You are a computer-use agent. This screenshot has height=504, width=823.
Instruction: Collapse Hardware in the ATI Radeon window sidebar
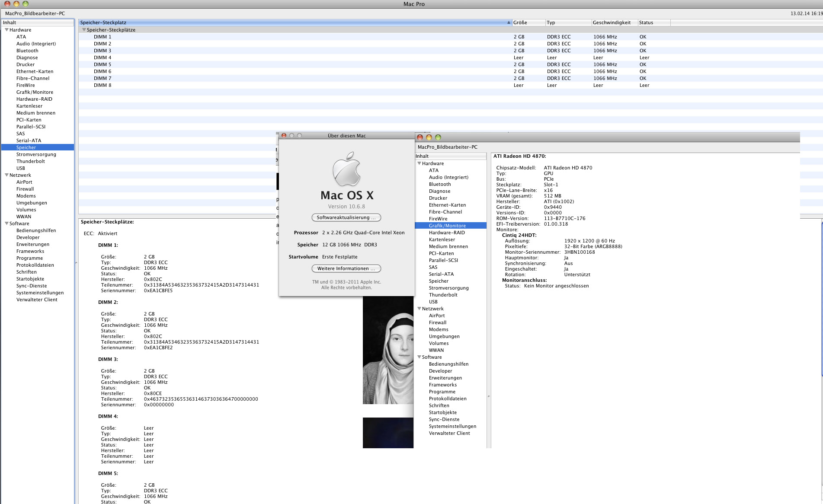(419, 163)
